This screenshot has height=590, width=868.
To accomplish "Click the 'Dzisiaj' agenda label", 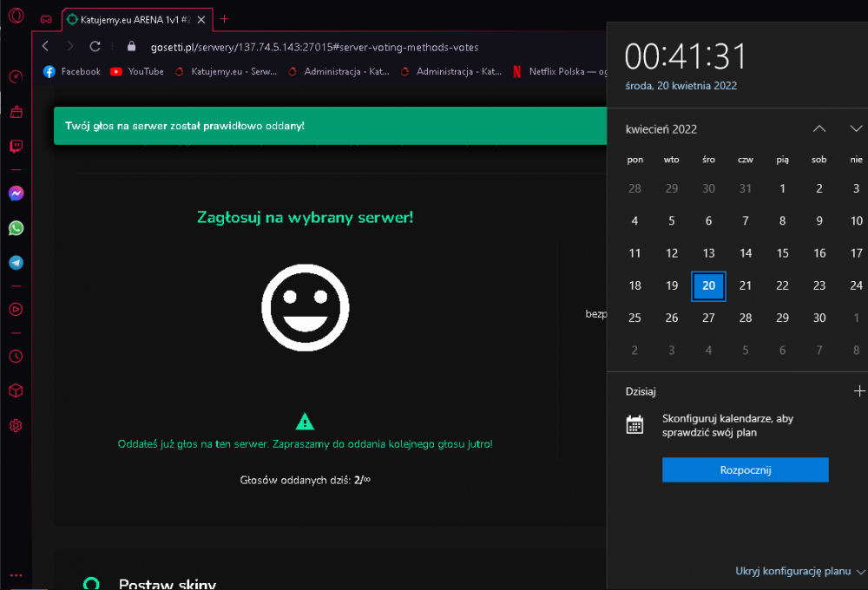I will (641, 391).
